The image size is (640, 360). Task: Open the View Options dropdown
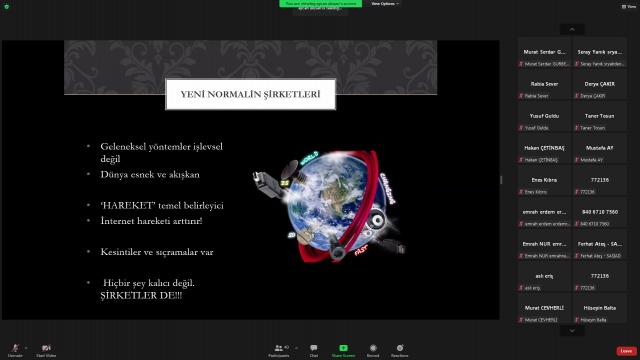(385, 4)
